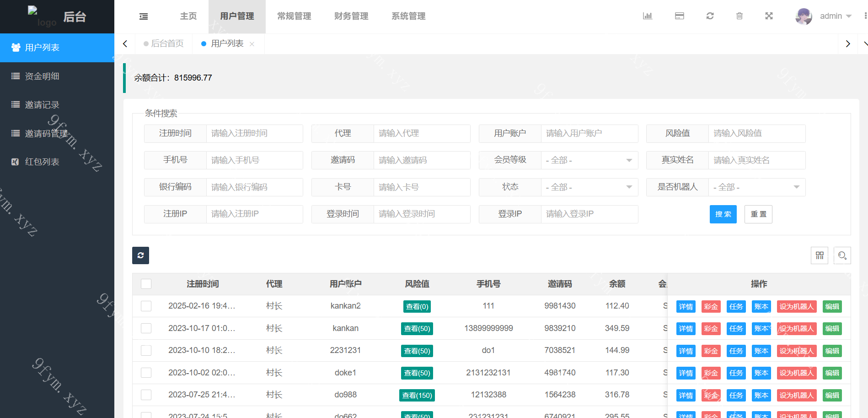This screenshot has width=868, height=418.
Task: Open the statistics bar chart icon
Action: pos(648,16)
